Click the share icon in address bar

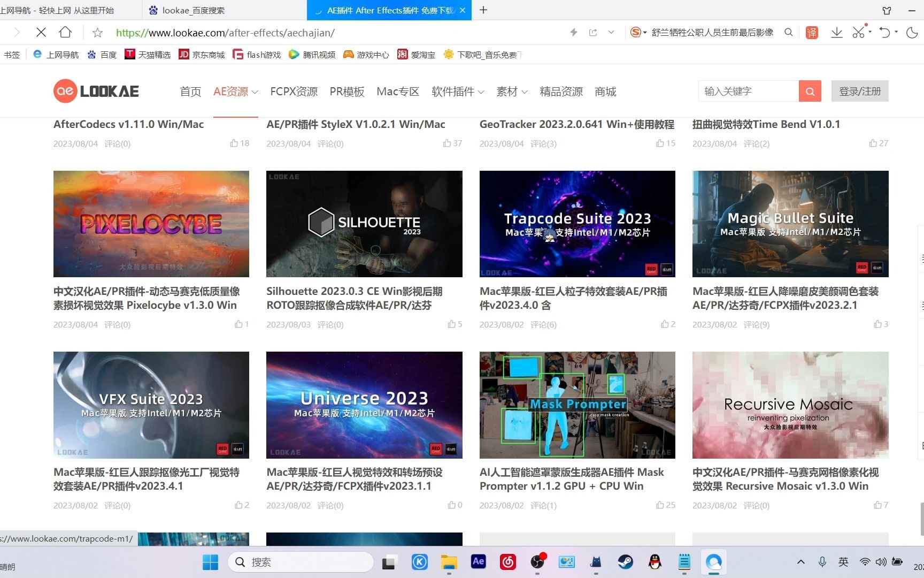[593, 33]
